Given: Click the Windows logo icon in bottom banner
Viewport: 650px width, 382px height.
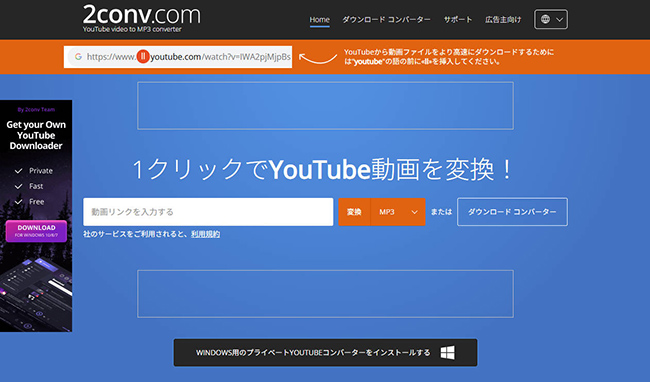Looking at the screenshot, I should click(x=447, y=353).
